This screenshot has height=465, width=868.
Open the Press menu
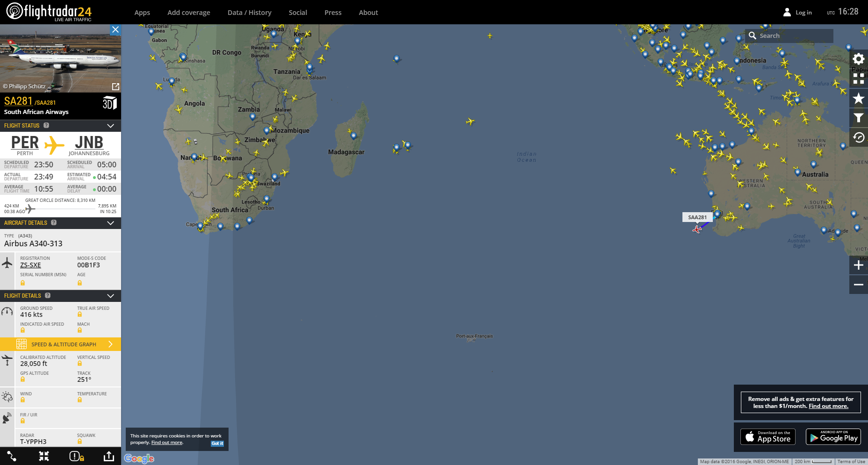point(333,13)
